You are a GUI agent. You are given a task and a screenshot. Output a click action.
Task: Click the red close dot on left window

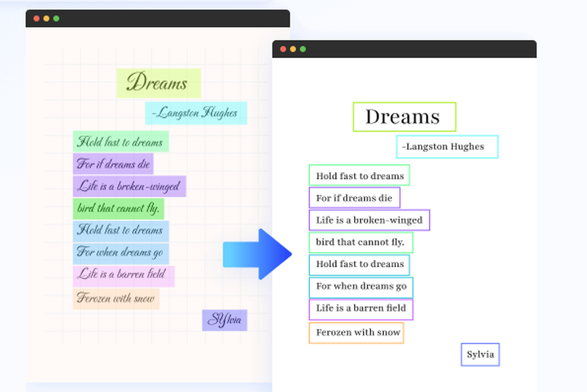tap(36, 18)
